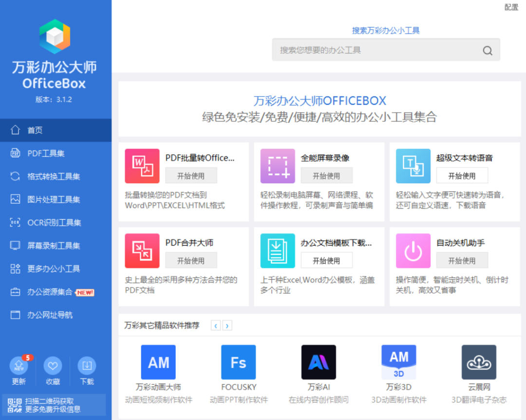Open the 屏幕录制工具集 menu item
526x420 pixels.
[x=56, y=246]
